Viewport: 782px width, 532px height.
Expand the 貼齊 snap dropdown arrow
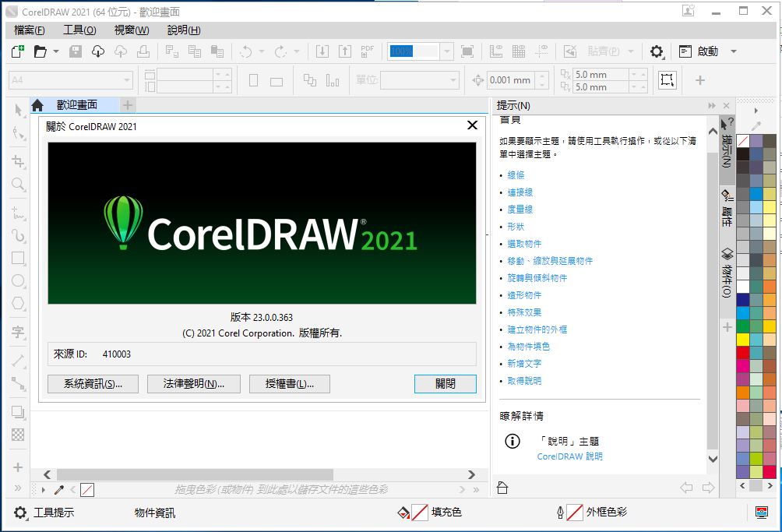tap(631, 51)
